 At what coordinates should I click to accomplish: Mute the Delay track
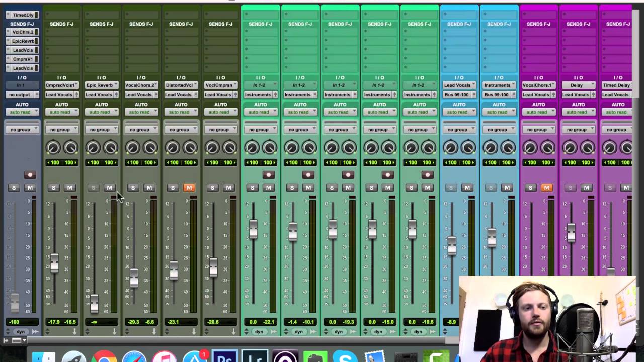click(x=586, y=188)
